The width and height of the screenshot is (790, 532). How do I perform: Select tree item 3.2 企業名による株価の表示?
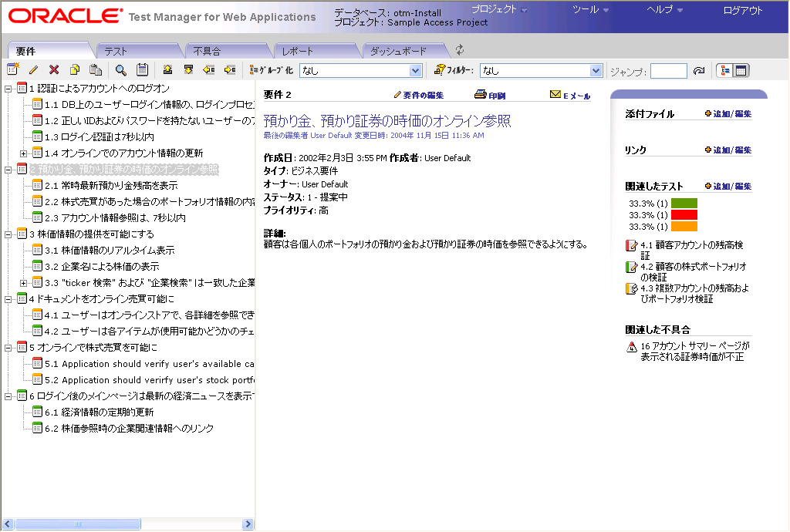[102, 267]
